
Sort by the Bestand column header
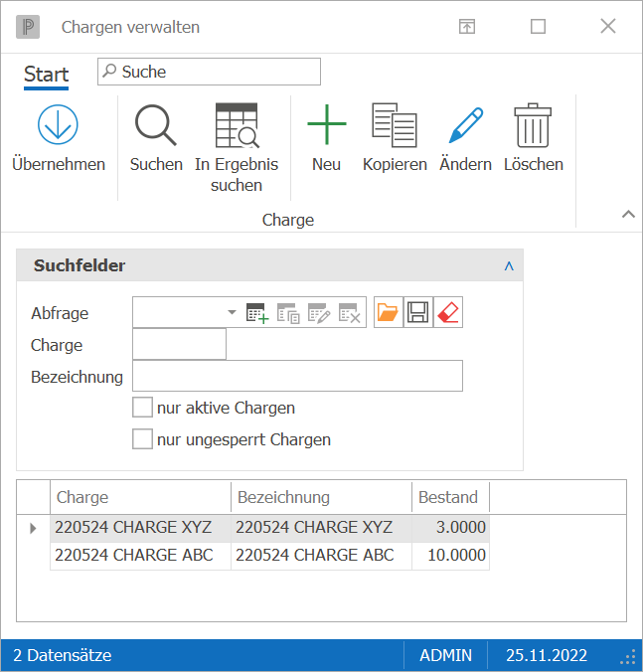pyautogui.click(x=450, y=497)
